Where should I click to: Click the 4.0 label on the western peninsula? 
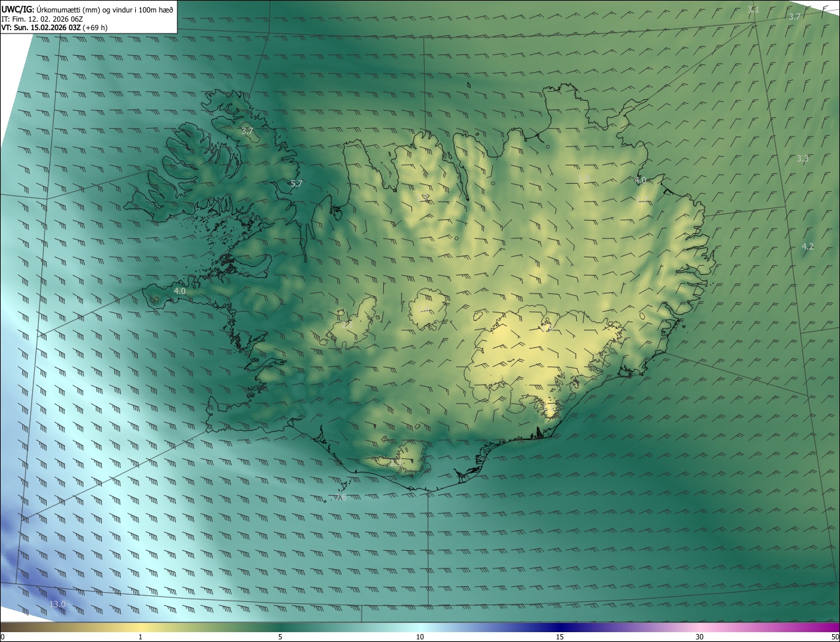click(x=180, y=291)
